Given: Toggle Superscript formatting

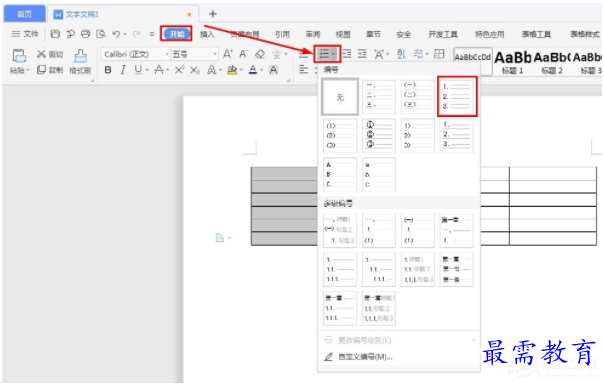Looking at the screenshot, I should [x=180, y=70].
